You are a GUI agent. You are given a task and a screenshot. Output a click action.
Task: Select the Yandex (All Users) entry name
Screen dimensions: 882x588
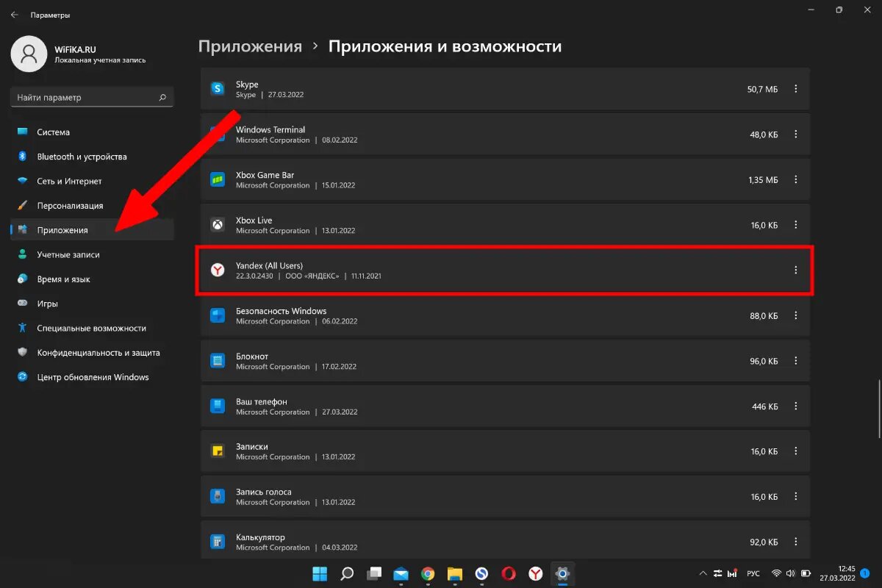point(269,265)
